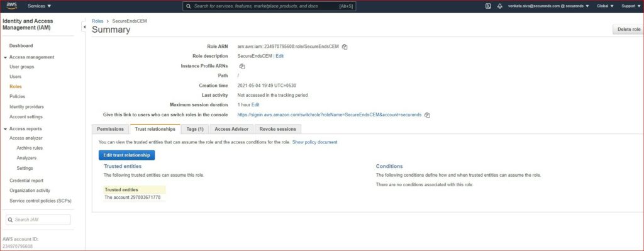644x251 pixels.
Task: Copy the switch role link icon
Action: [427, 115]
